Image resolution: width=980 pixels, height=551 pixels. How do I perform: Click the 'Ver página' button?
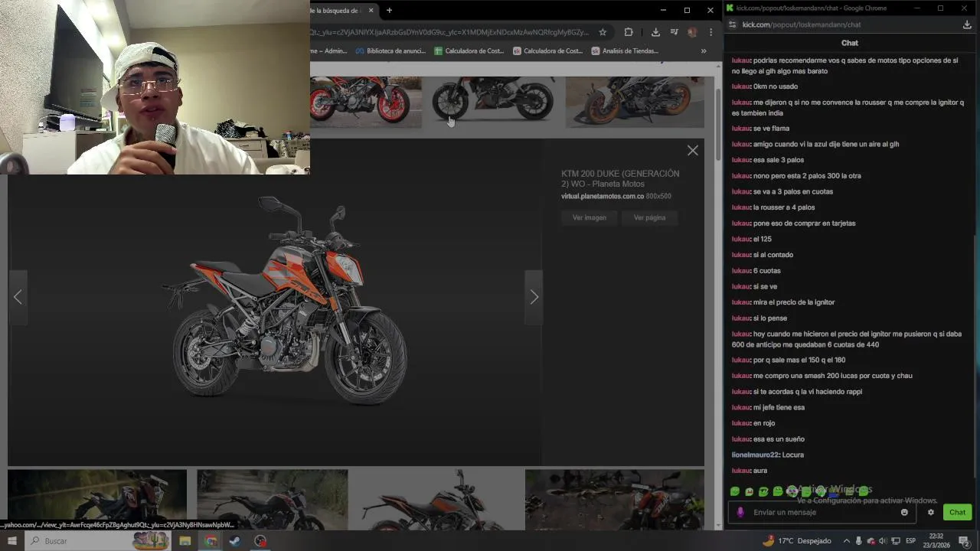coord(649,218)
